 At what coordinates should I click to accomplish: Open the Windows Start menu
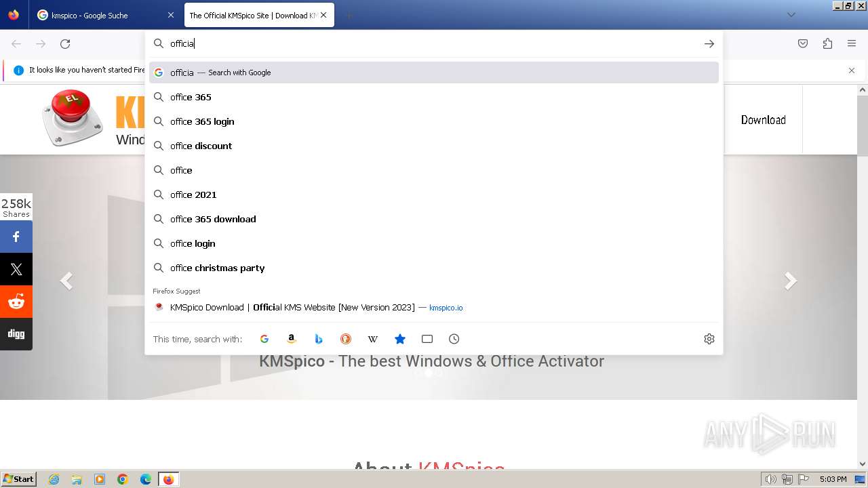18,479
